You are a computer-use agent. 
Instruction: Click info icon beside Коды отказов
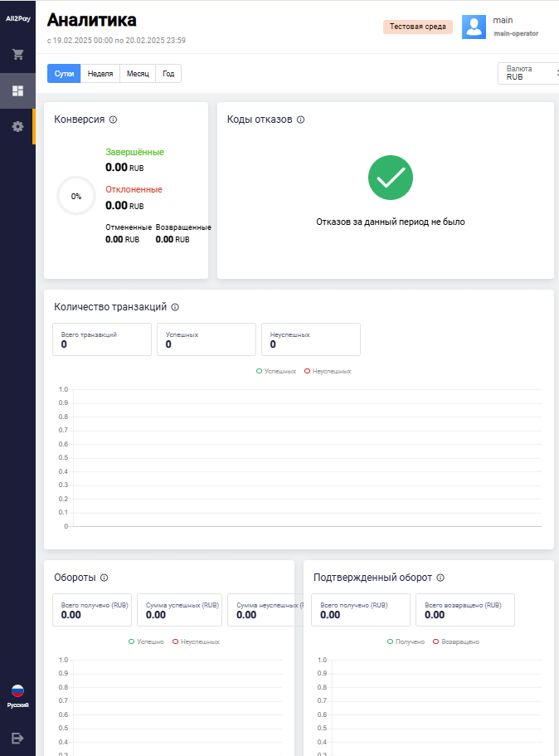(300, 119)
